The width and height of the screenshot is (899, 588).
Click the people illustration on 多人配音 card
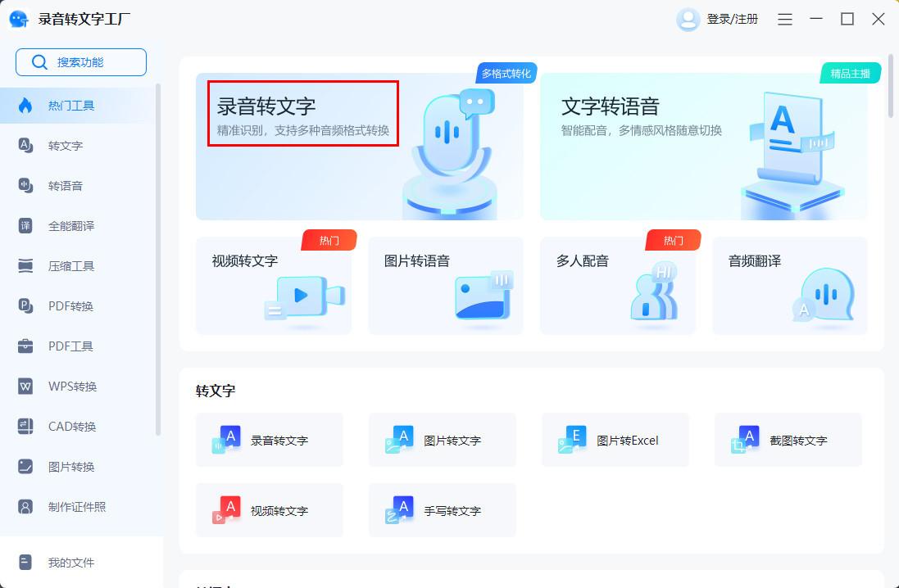click(654, 292)
